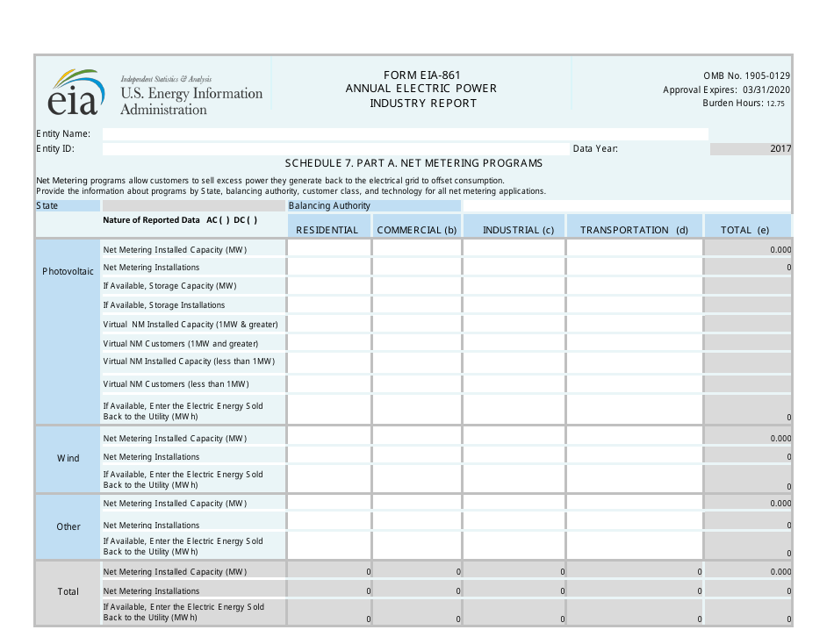Select the RESIDENTIAL column header

tap(327, 230)
